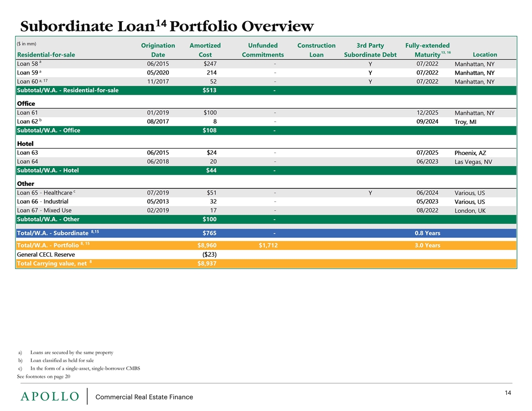Image resolution: width=532 pixels, height=411 pixels.
Task: Click the blue Total/W.A. - Subordinate row label
Action: point(53,233)
